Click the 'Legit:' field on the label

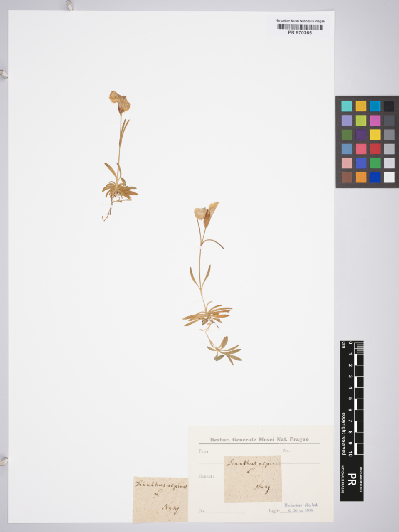pyautogui.click(x=274, y=511)
